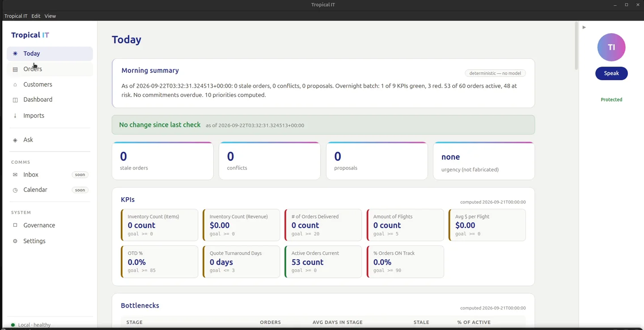Switch to the Dashboard view

pos(50,100)
